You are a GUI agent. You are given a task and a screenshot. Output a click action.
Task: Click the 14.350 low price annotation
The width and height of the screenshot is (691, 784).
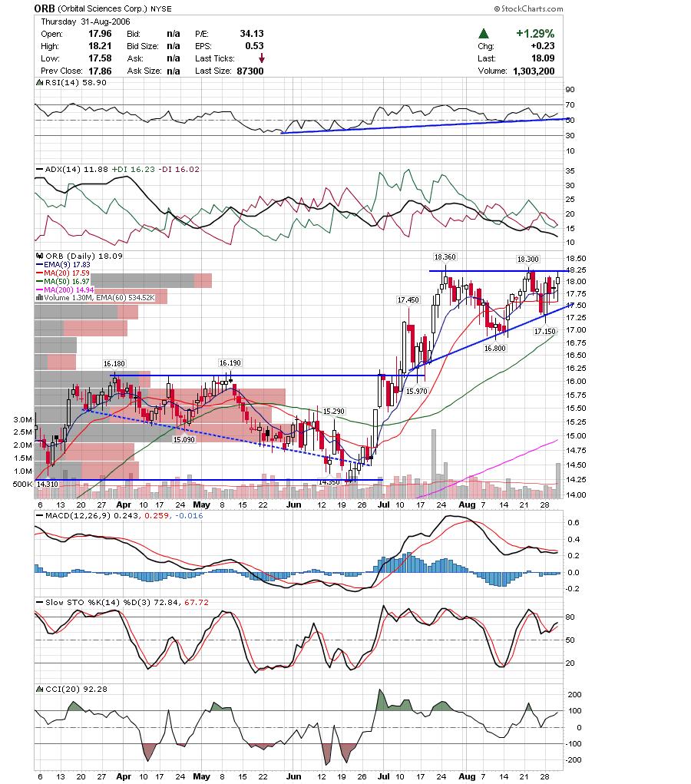pyautogui.click(x=329, y=482)
